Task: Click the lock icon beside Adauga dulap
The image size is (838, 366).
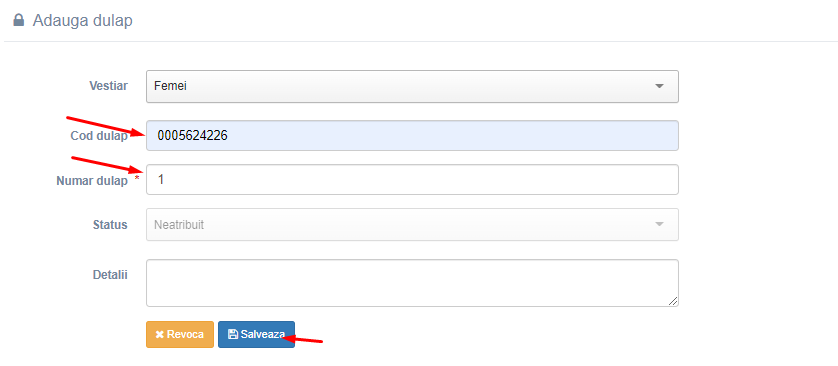Action: [x=19, y=21]
